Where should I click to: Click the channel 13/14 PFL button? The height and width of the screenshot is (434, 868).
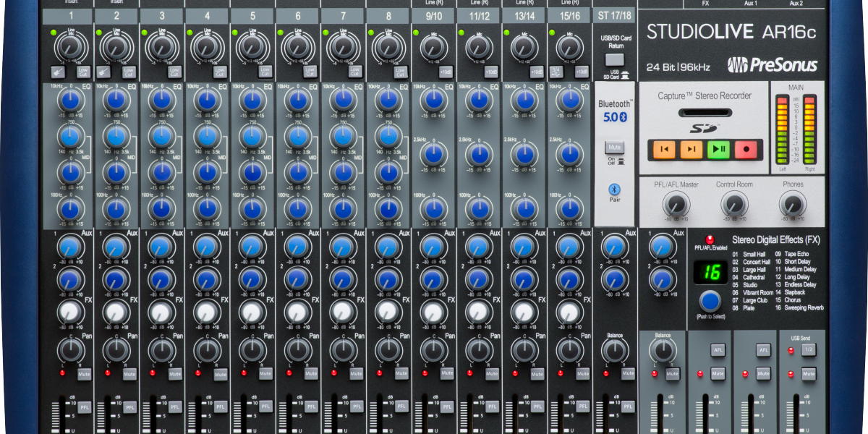537,407
